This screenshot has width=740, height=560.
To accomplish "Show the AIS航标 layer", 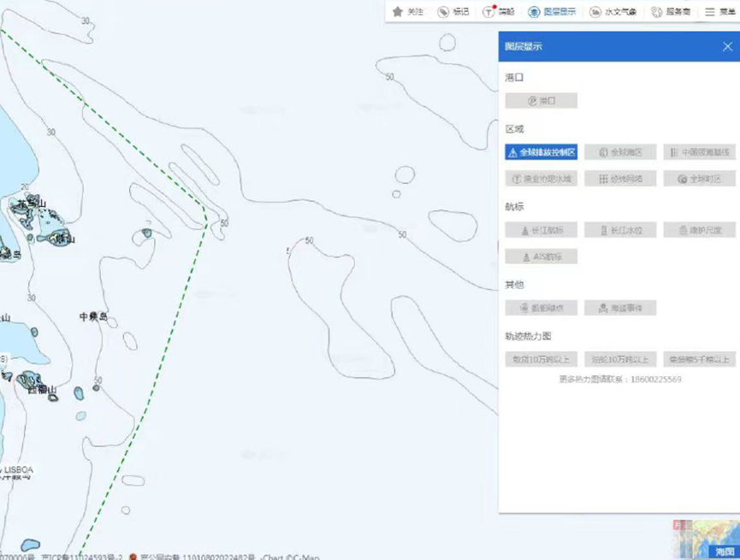I will point(541,256).
